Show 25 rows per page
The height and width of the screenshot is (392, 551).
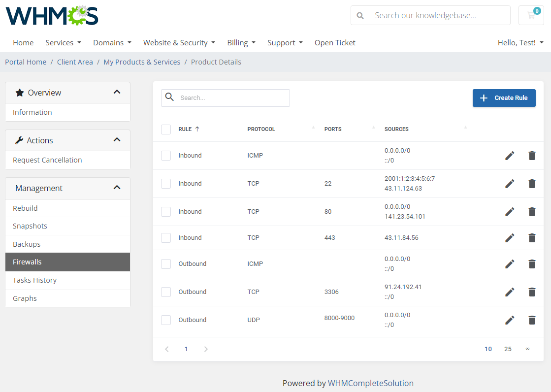click(x=508, y=349)
